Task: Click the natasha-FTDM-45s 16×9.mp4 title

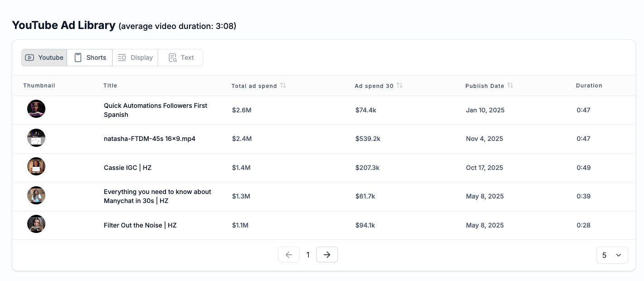Action: click(149, 139)
